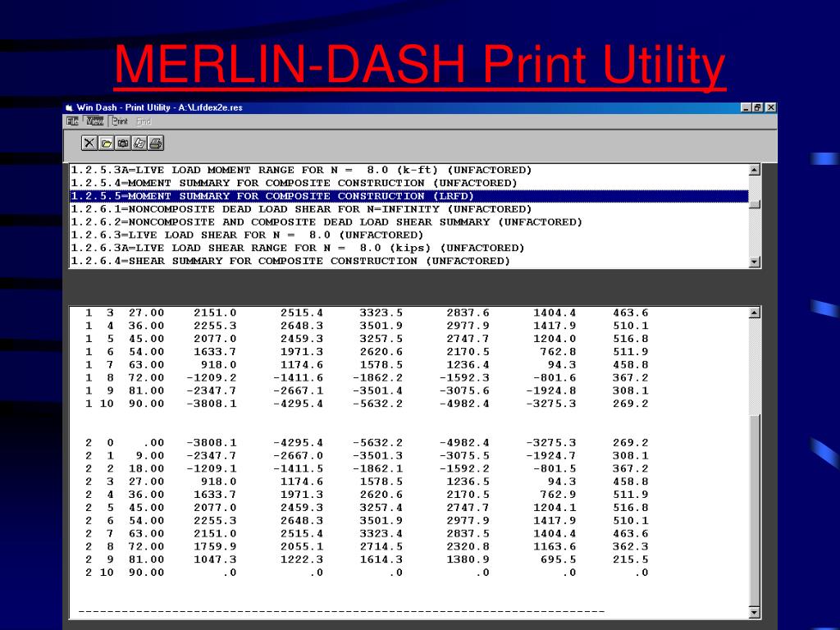Click the Win Dash title bar app icon

coord(69,107)
